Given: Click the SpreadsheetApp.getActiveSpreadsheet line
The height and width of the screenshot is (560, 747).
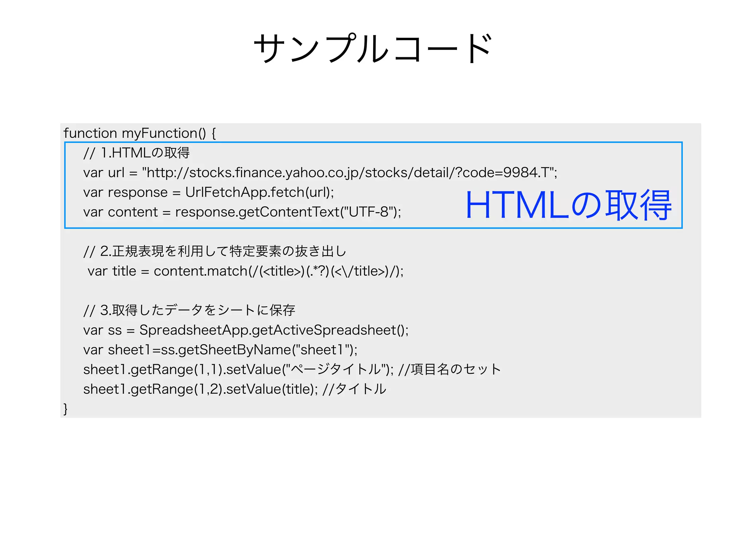Looking at the screenshot, I should tap(245, 330).
